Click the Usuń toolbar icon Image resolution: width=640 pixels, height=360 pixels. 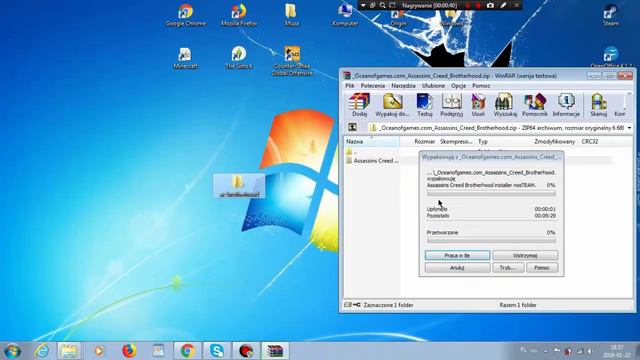pyautogui.click(x=478, y=105)
